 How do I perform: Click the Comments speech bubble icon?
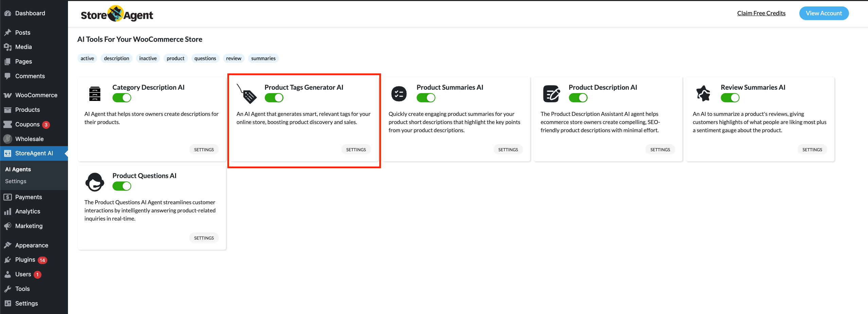(x=7, y=76)
